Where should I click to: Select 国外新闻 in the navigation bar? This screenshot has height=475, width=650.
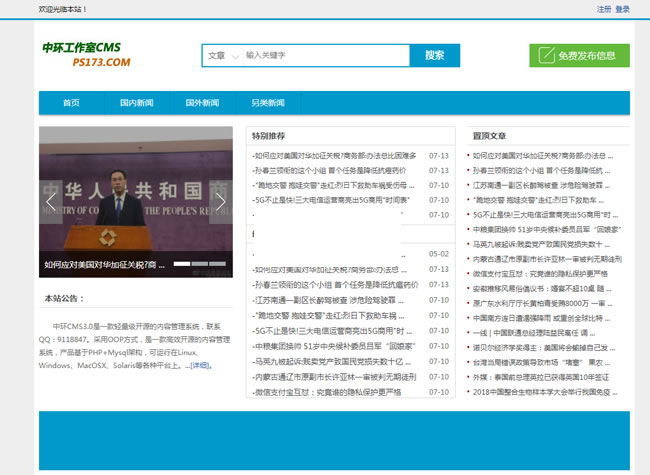pos(202,103)
